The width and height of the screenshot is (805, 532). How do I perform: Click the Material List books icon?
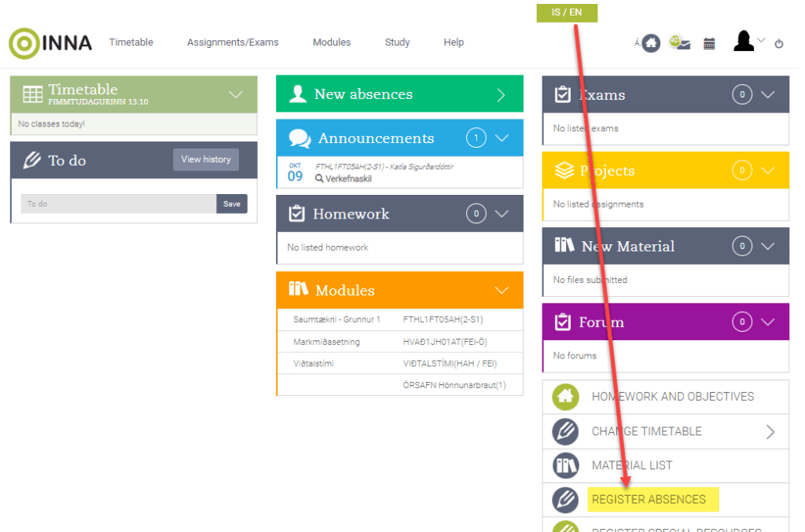tap(565, 465)
